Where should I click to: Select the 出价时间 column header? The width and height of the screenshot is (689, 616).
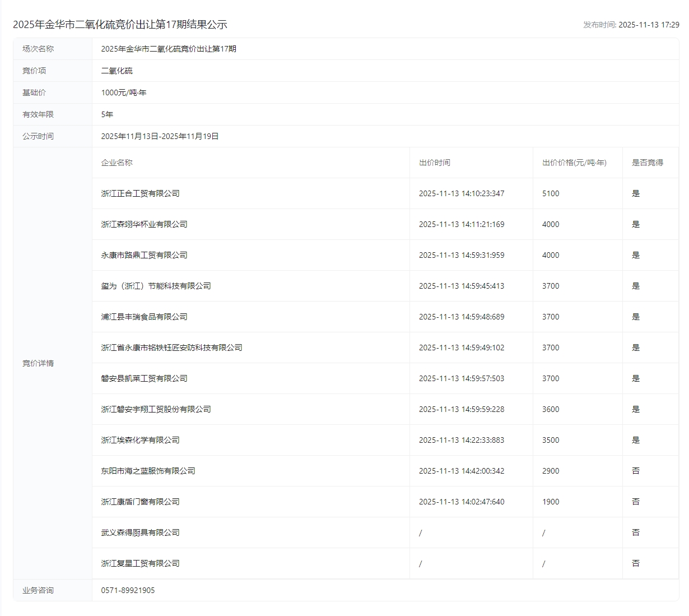(434, 163)
